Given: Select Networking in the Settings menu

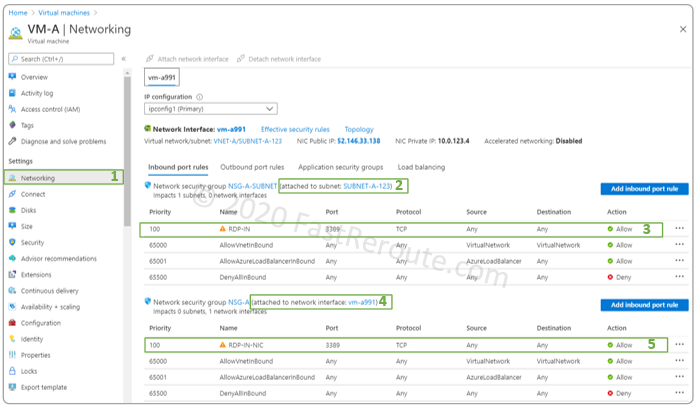Looking at the screenshot, I should [x=64, y=177].
